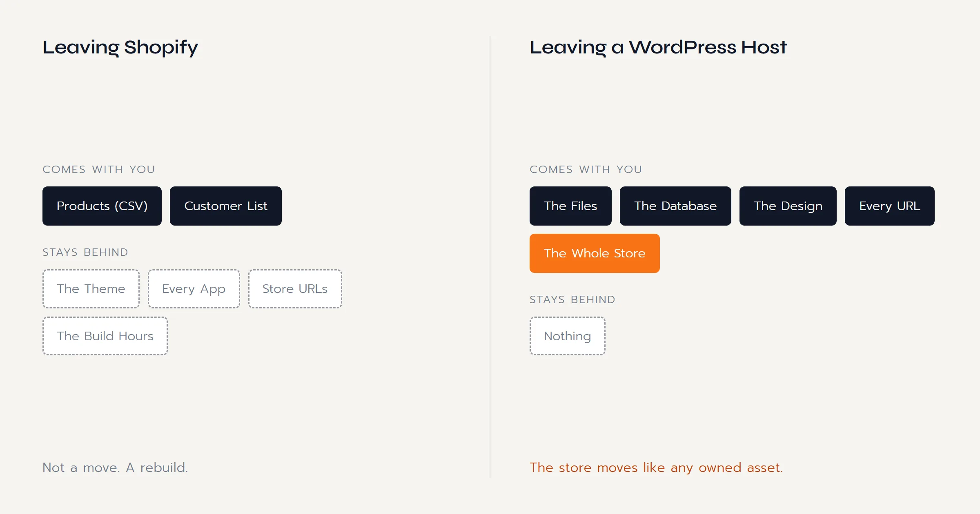Image resolution: width=980 pixels, height=514 pixels.
Task: Click the Store URLs chip
Action: tap(295, 289)
